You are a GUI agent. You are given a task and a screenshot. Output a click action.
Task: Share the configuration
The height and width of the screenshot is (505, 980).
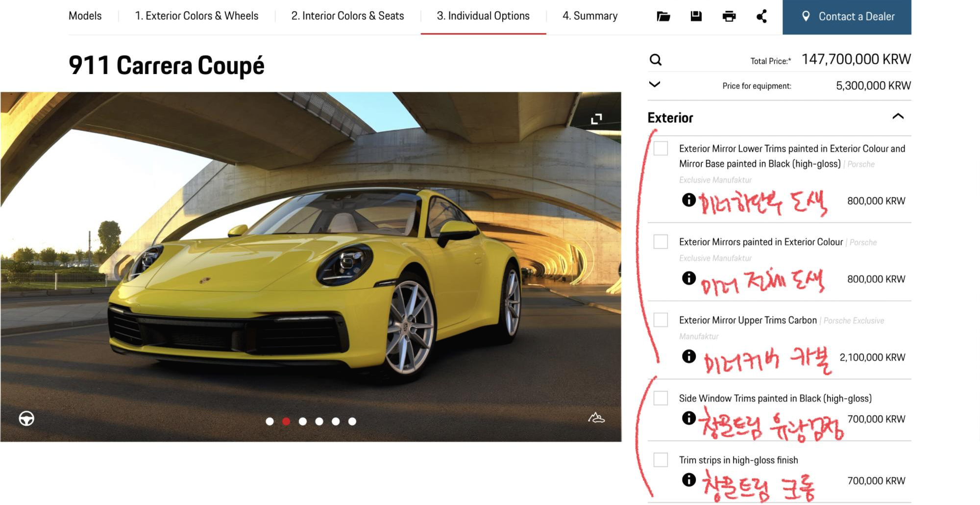[762, 16]
